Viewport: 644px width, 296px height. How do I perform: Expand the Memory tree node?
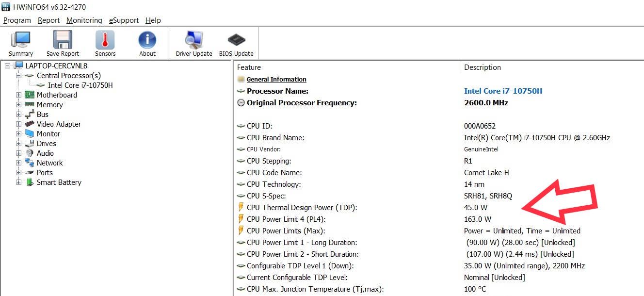[x=18, y=104]
